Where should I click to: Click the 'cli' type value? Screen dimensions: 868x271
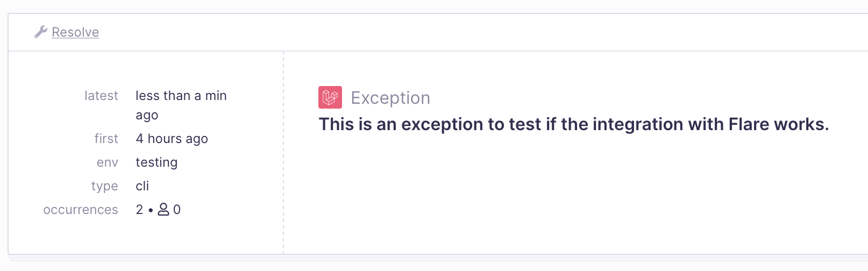point(143,186)
